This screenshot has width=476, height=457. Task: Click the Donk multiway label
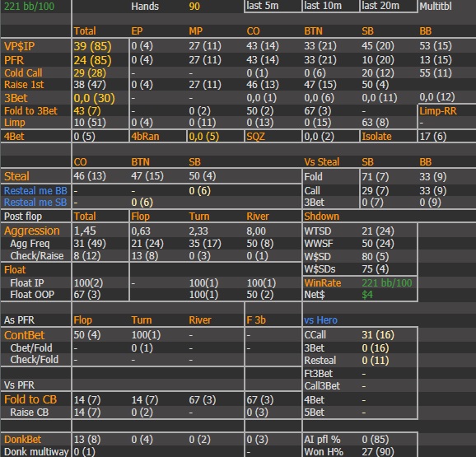pyautogui.click(x=36, y=451)
